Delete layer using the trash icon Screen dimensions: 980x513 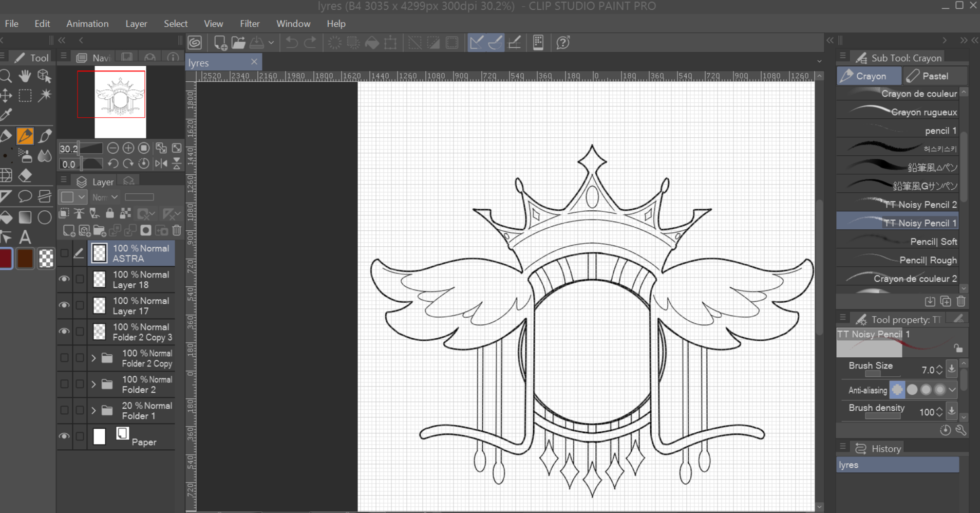coord(177,230)
